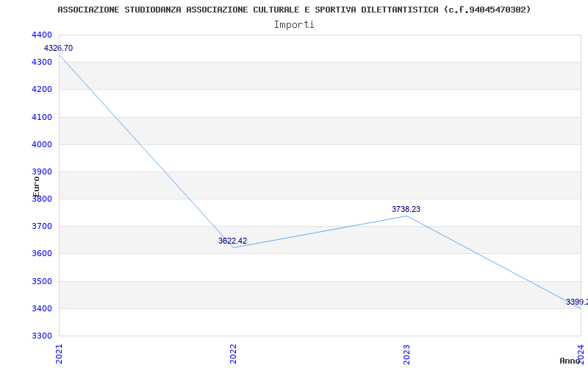
Task: Click the 2021 year axis label
Action: point(59,354)
